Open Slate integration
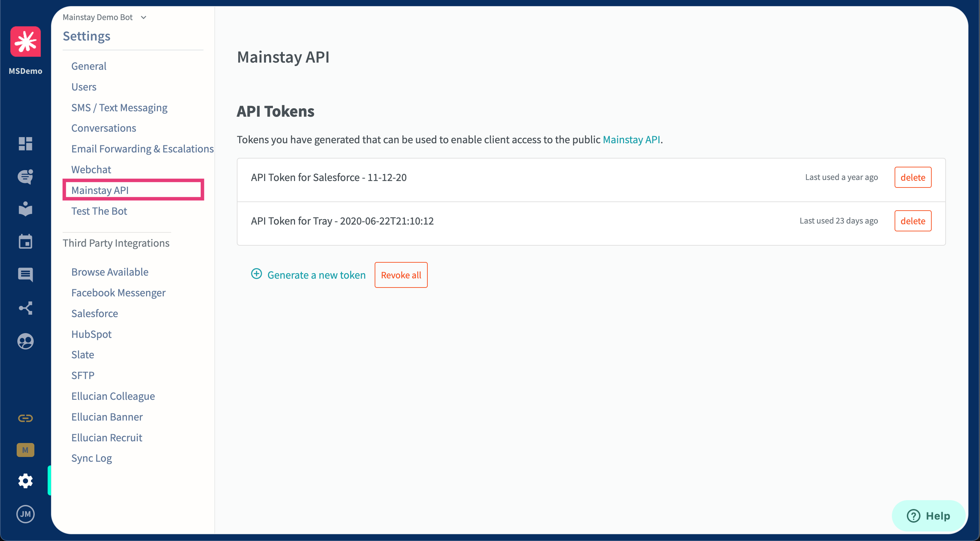Image resolution: width=980 pixels, height=541 pixels. click(83, 355)
